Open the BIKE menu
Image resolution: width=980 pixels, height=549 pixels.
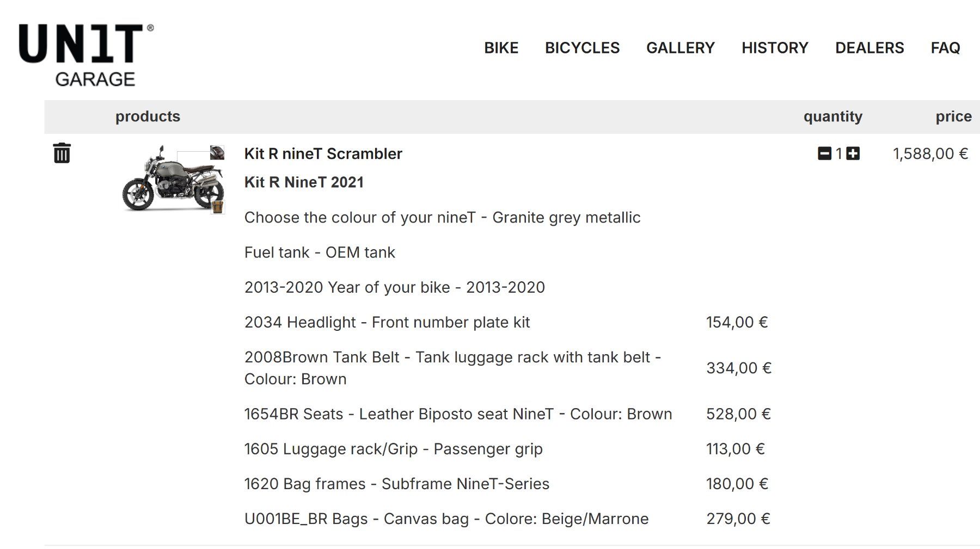pyautogui.click(x=501, y=48)
